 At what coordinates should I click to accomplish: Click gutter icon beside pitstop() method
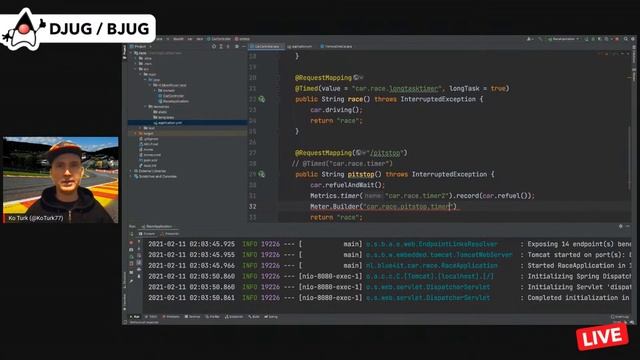262,174
